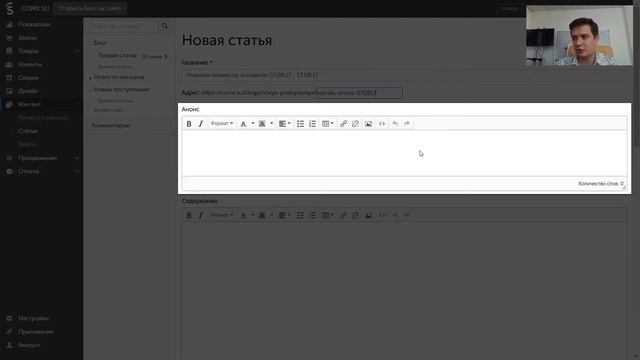Open alignment dropdown in the Анонс editor
This screenshot has height=360, width=640.
pyautogui.click(x=284, y=124)
